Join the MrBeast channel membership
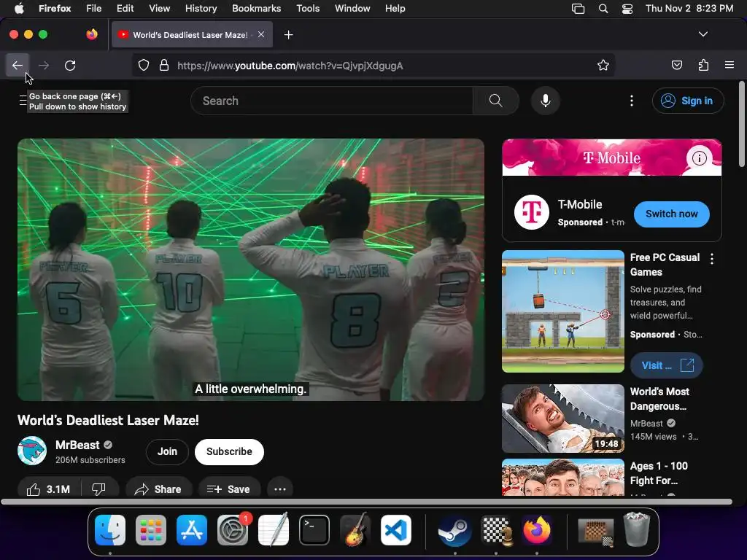The height and width of the screenshot is (560, 747). coord(167,451)
